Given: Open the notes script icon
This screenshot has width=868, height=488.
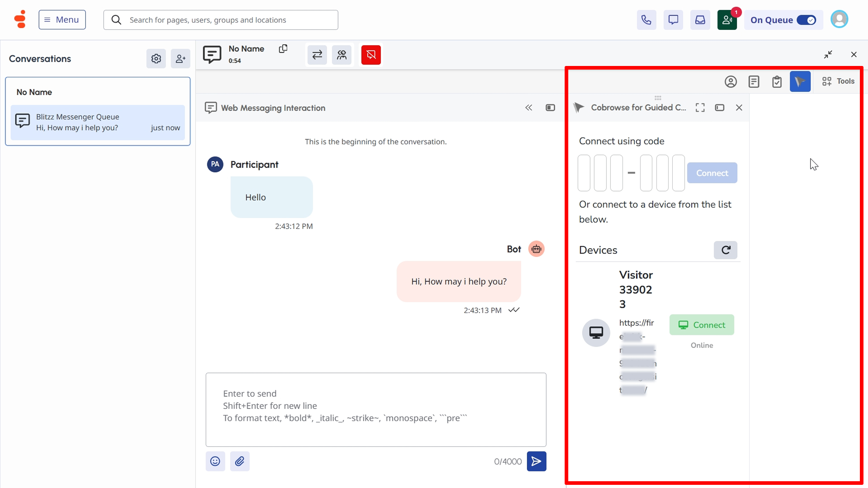Looking at the screenshot, I should [x=754, y=82].
